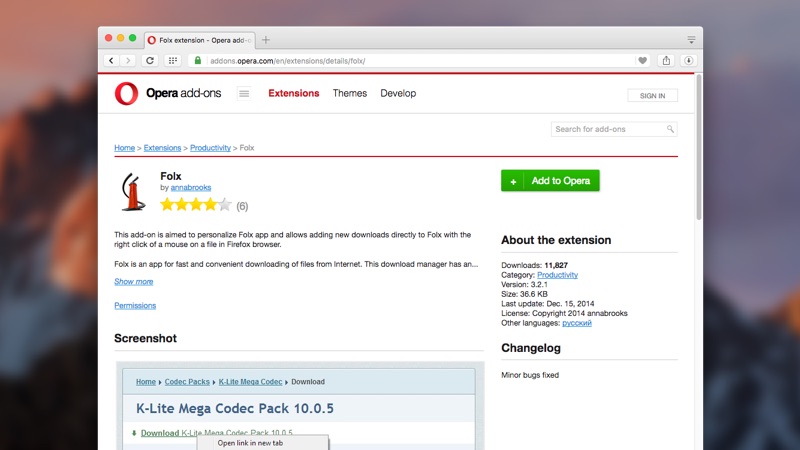Image resolution: width=800 pixels, height=450 pixels.
Task: Open the tab menu icon at top right
Action: pyautogui.click(x=691, y=40)
